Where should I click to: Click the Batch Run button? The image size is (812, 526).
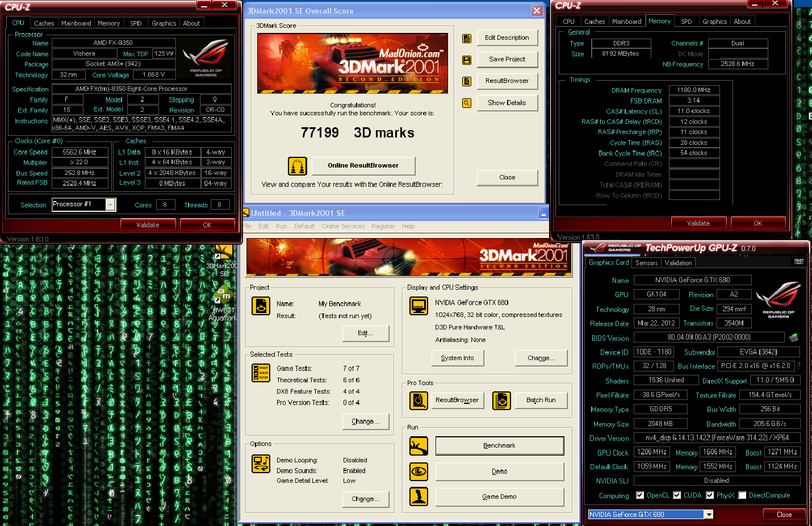pyautogui.click(x=541, y=400)
